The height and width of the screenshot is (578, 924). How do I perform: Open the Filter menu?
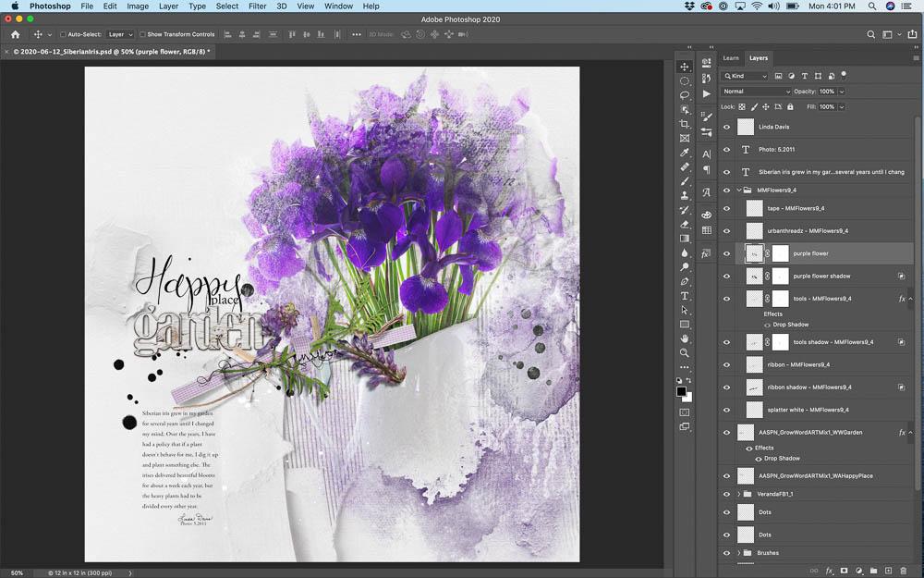point(257,6)
